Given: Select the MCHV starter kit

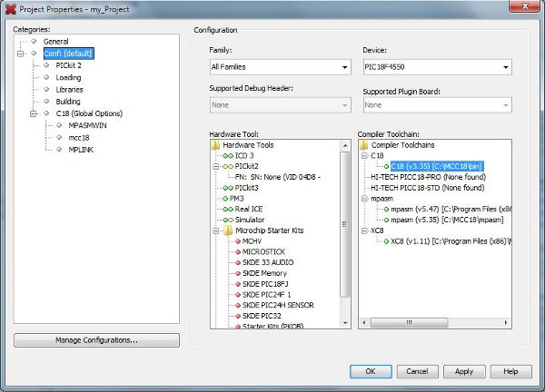Looking at the screenshot, I should [252, 241].
